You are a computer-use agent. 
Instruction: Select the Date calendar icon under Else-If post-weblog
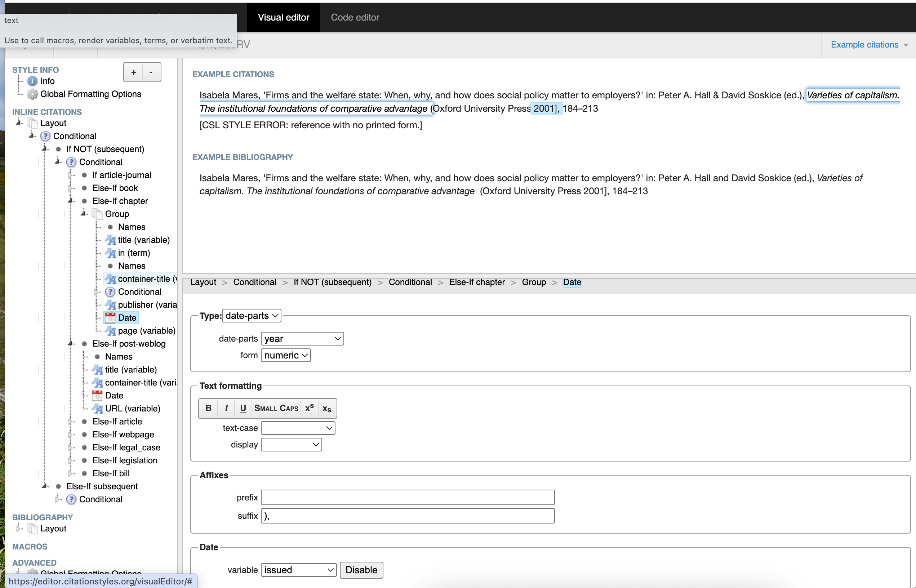click(x=97, y=396)
